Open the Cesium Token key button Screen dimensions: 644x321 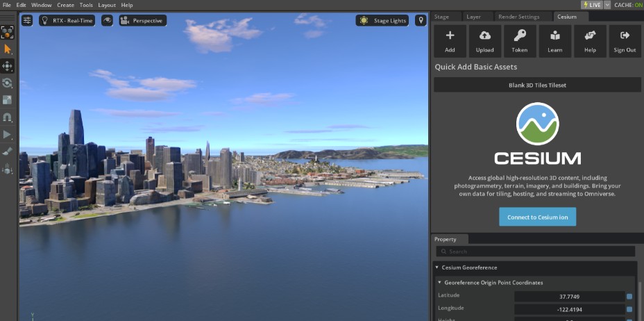[520, 41]
